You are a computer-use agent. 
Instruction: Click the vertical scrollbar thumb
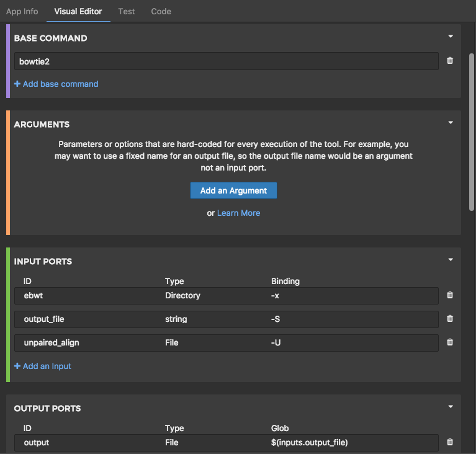(472, 130)
